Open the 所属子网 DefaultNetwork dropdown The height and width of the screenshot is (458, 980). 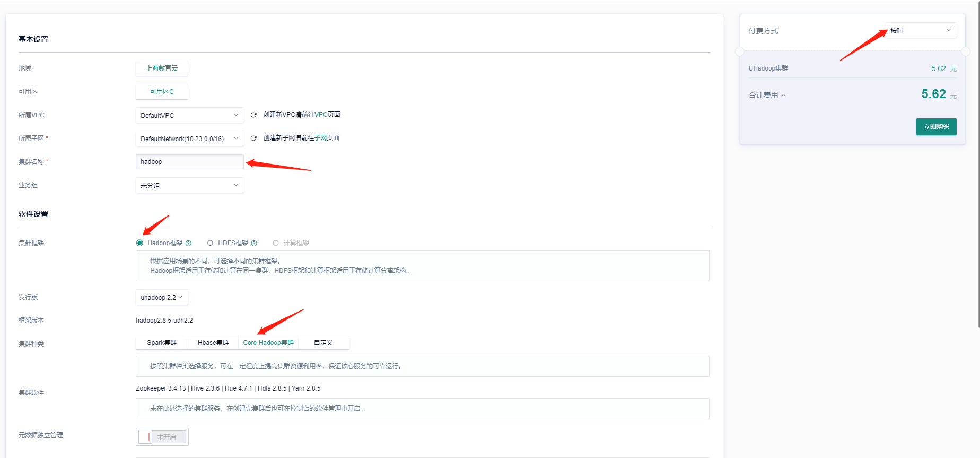point(189,139)
